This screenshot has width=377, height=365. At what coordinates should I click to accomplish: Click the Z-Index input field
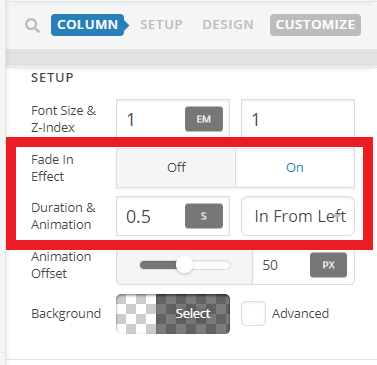tap(298, 119)
